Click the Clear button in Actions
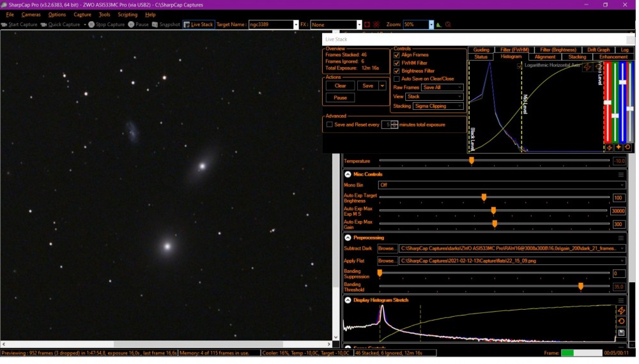This screenshot has height=364, width=639. coord(341,86)
